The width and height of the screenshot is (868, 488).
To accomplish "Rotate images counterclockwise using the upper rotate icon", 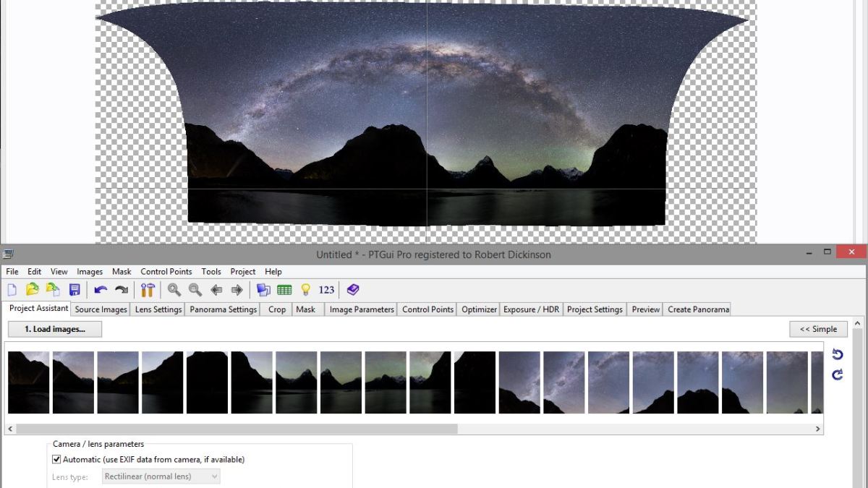I will click(x=838, y=354).
